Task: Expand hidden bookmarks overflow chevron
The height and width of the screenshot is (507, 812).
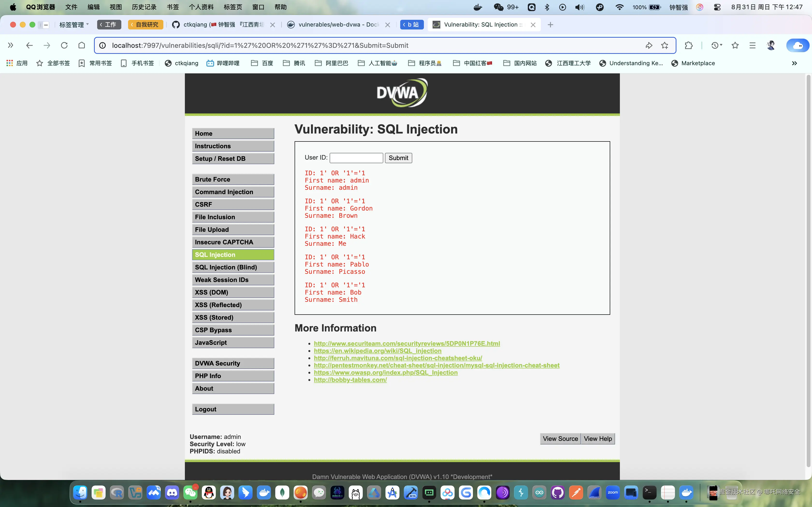Action: tap(794, 63)
